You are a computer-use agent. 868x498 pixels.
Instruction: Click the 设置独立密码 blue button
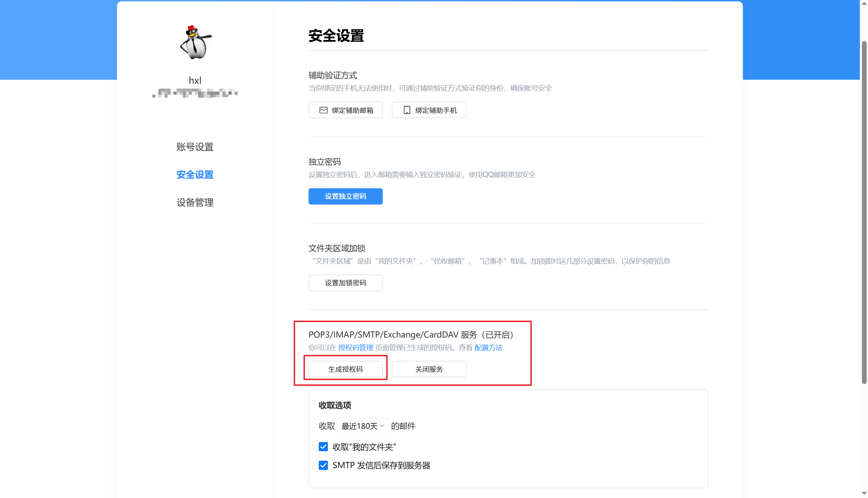coord(345,196)
